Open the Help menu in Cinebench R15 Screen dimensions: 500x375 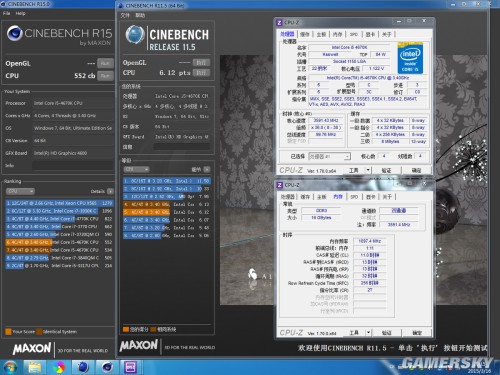click(x=20, y=13)
